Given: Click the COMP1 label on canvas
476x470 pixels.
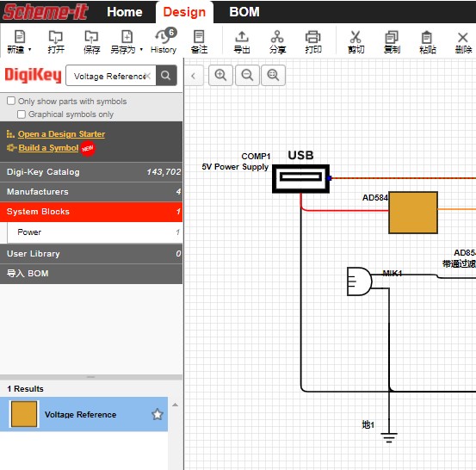Looking at the screenshot, I should pos(256,157).
